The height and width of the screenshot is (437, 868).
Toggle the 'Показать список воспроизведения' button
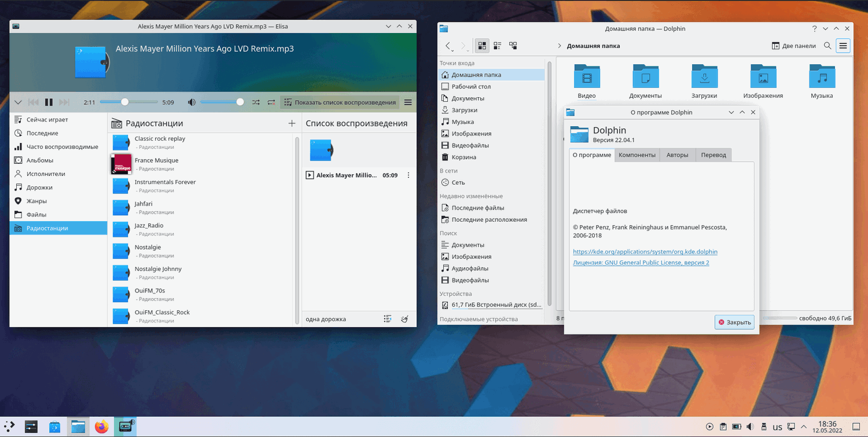[340, 102]
